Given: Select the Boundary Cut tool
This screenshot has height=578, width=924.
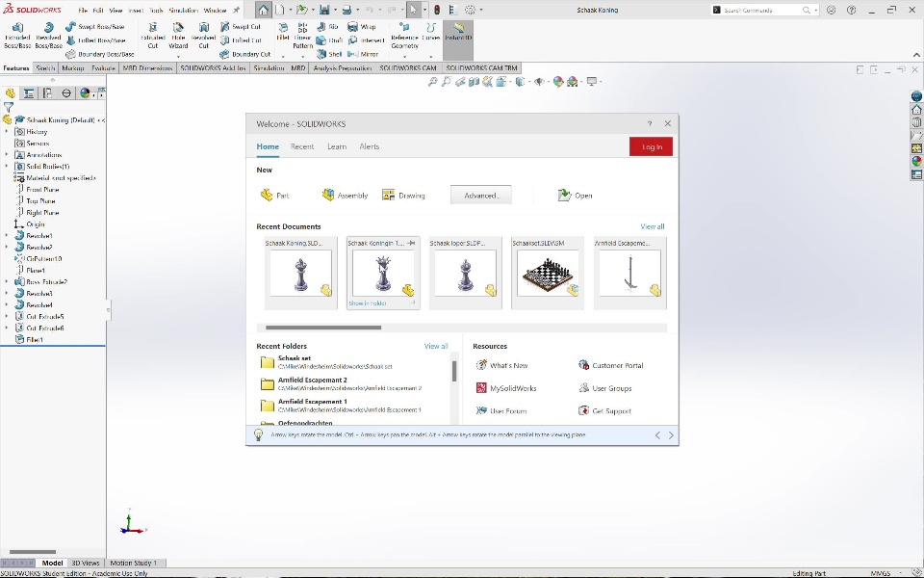Looking at the screenshot, I should point(244,54).
